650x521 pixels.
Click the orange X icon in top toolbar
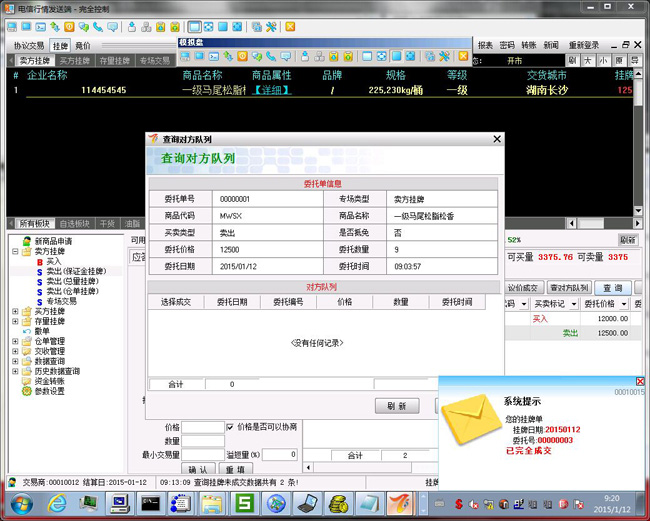[x=290, y=27]
